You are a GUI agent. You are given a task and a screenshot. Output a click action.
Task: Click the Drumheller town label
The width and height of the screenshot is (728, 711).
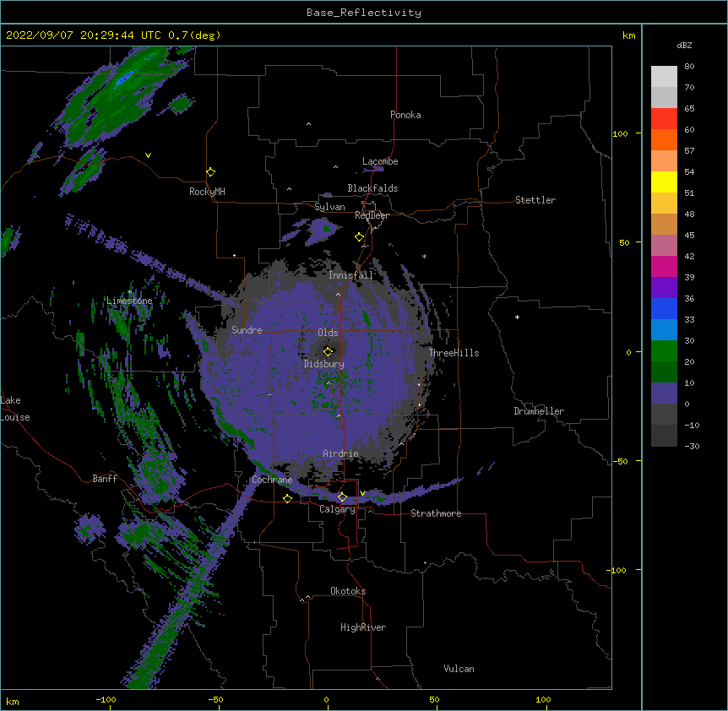539,411
